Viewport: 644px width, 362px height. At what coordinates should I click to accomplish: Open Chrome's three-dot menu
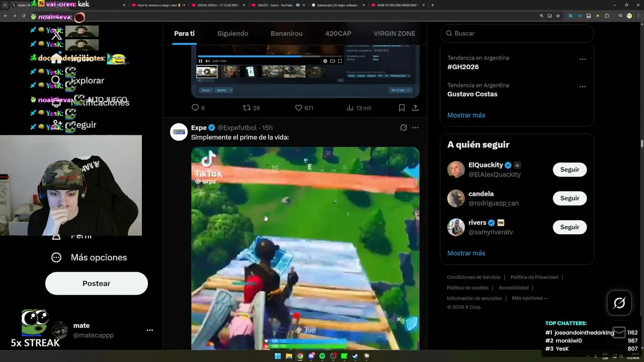(x=638, y=16)
